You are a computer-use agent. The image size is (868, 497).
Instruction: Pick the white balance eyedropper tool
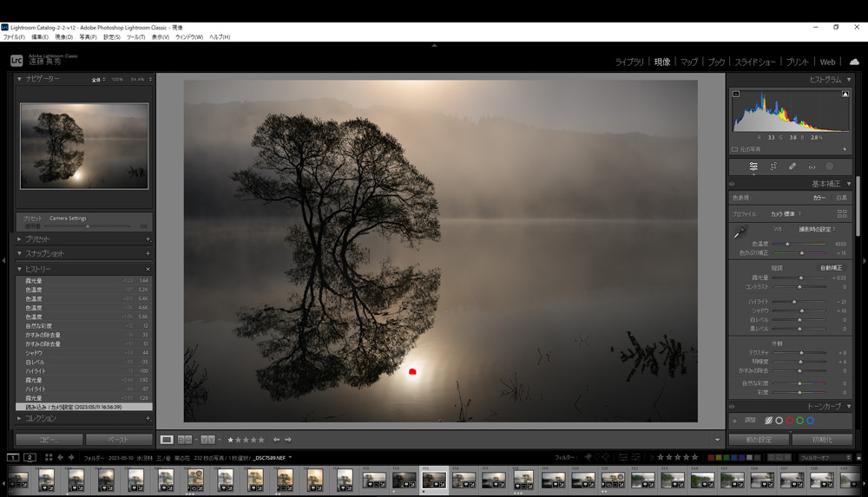[740, 232]
